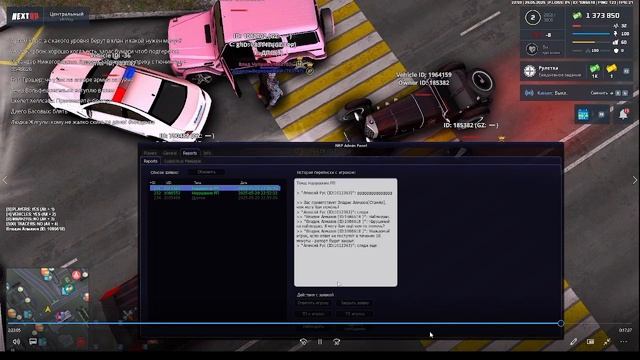Viewport: 640px width, 360px height.
Task: Switch to mini view mode
Action: tap(590, 341)
